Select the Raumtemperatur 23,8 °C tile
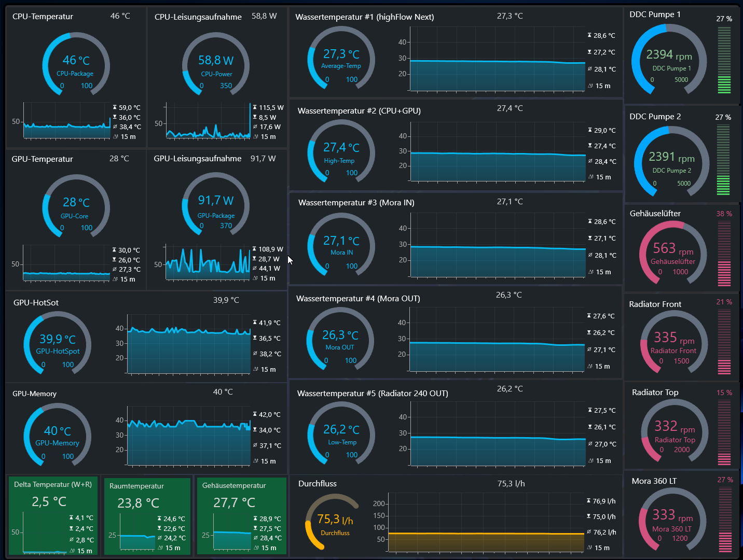This screenshot has width=743, height=560. pos(147,516)
